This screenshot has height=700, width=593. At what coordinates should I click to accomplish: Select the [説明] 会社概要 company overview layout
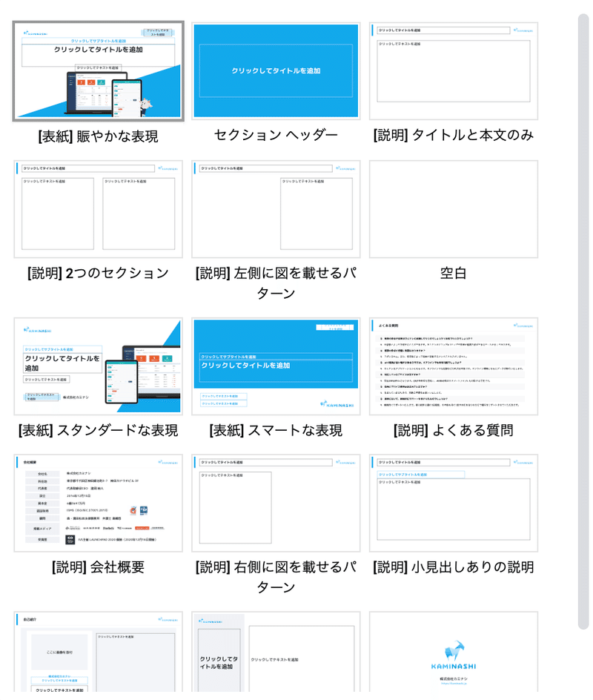click(x=97, y=501)
